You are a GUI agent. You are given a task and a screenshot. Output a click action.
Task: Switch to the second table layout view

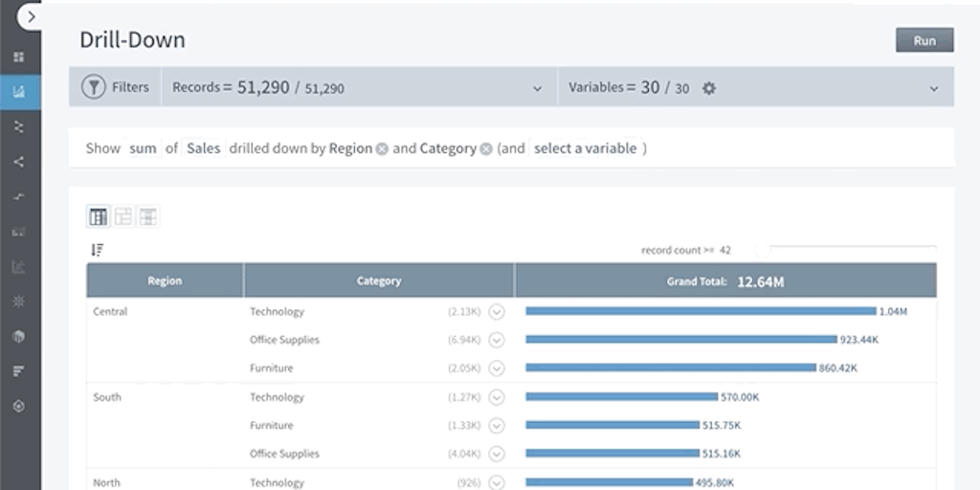(x=122, y=216)
